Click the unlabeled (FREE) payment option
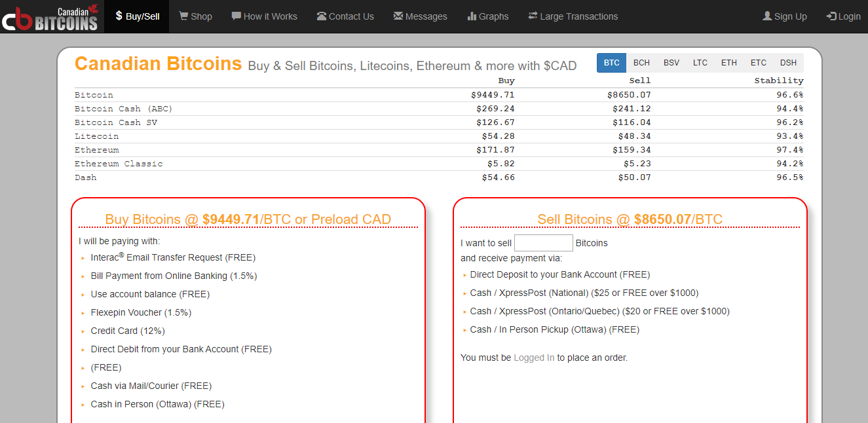The image size is (868, 423). point(106,367)
